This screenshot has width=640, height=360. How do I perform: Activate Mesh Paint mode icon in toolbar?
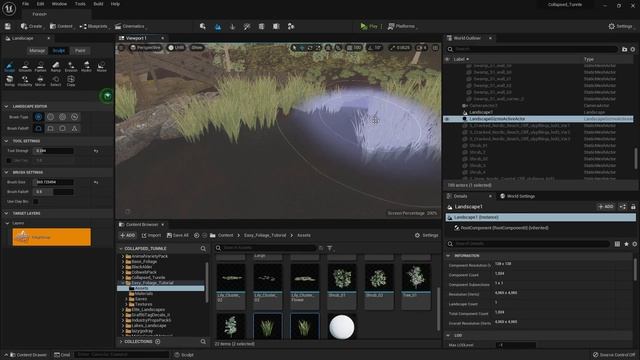point(247,27)
